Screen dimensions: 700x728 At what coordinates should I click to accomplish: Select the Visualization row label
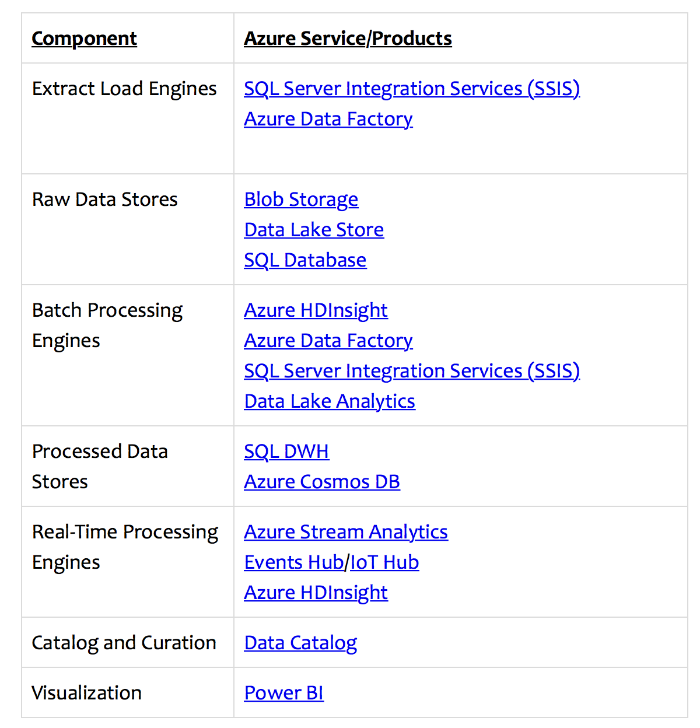pyautogui.click(x=86, y=692)
